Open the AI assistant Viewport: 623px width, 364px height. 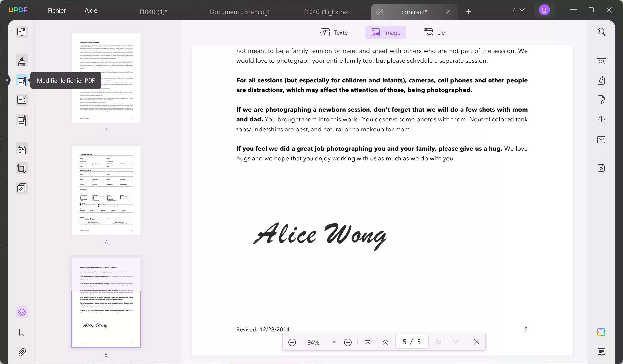coord(601,332)
